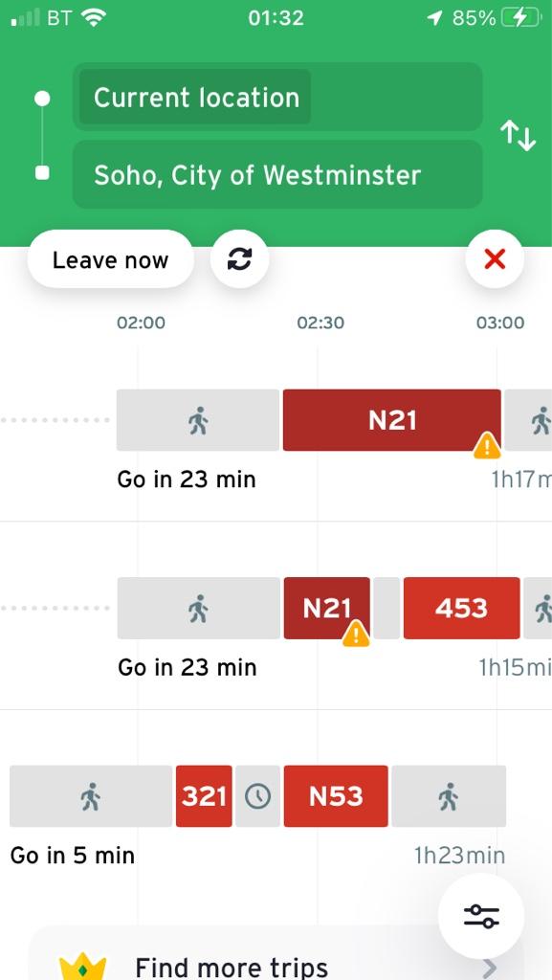
Task: Tap warning icon on first N21 route
Action: point(486,446)
